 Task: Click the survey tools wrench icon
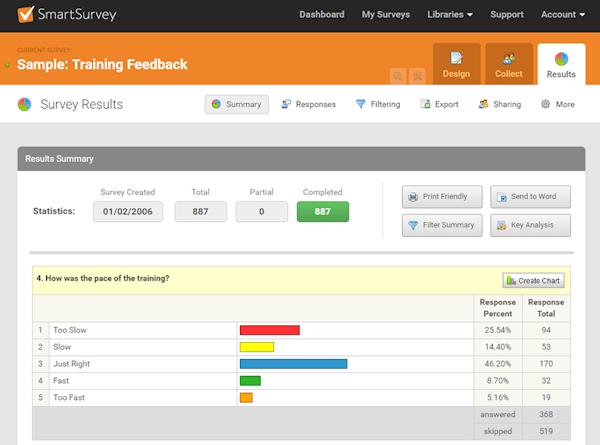point(417,75)
